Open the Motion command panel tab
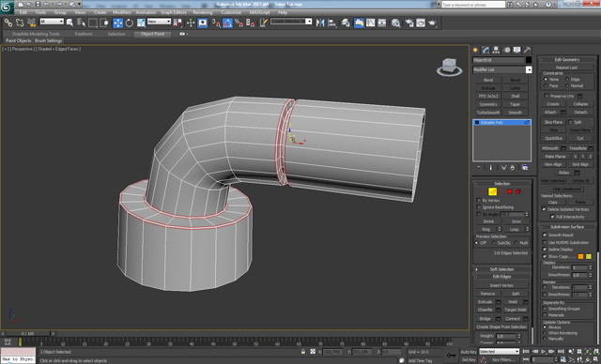Screen dimensions: 601x364 507,50
